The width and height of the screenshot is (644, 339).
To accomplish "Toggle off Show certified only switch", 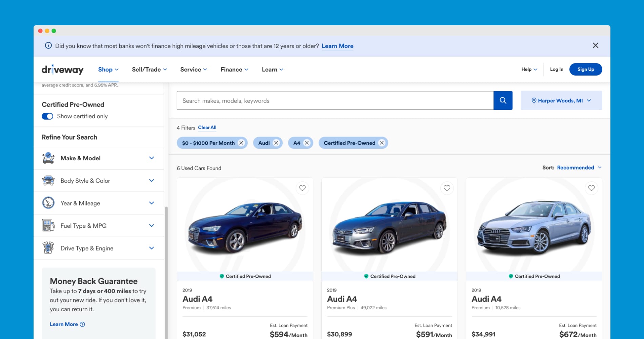I will point(47,116).
